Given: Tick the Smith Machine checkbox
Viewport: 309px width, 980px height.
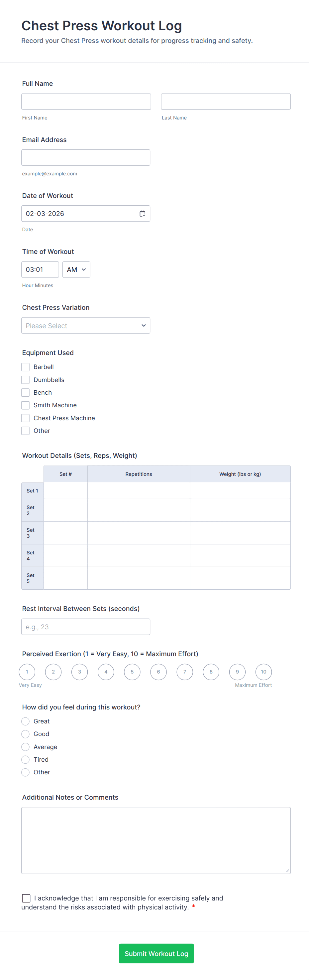Looking at the screenshot, I should click(x=26, y=405).
